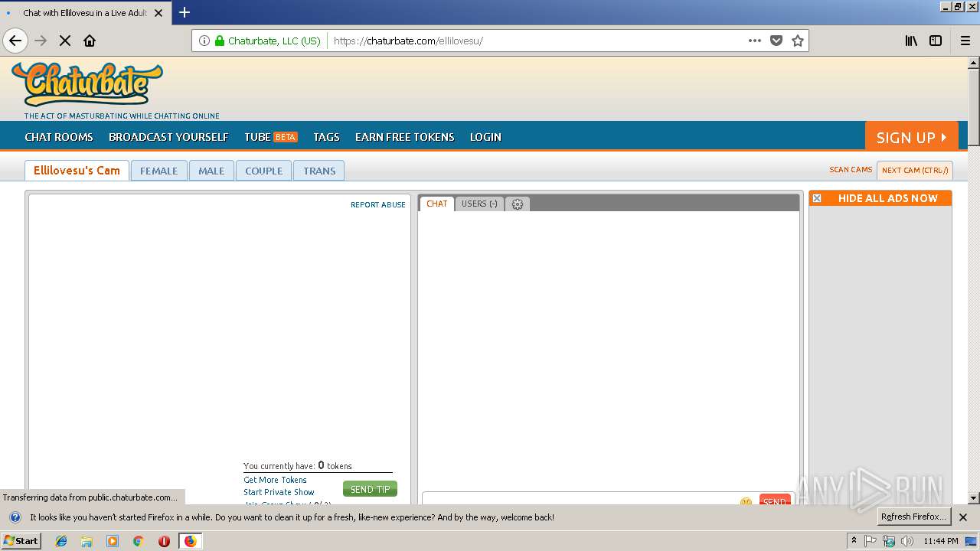Click SCAN CAMS link
980x551 pixels.
click(x=851, y=170)
